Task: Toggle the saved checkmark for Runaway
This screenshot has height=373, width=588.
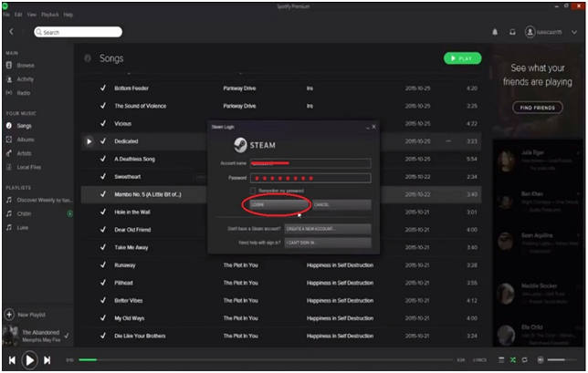Action: (x=102, y=264)
